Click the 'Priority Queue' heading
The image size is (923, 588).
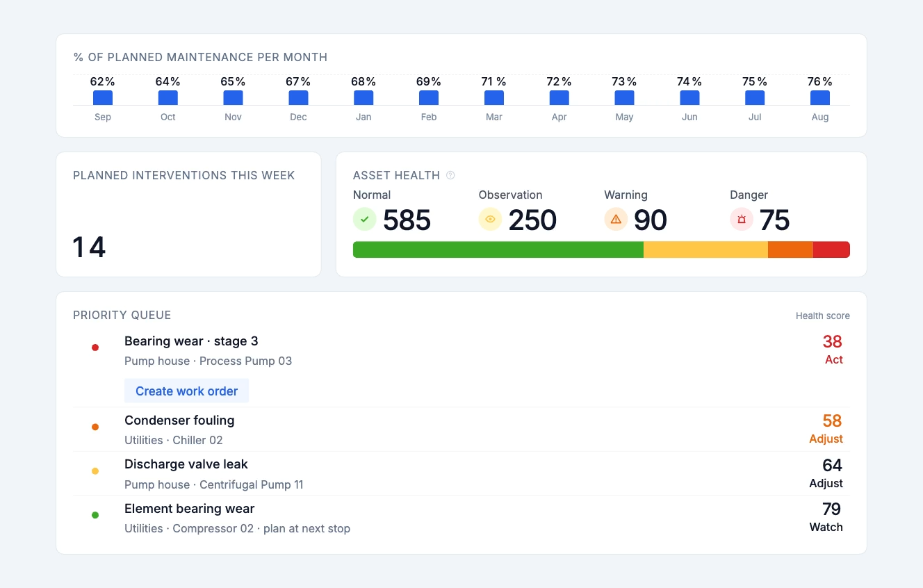[122, 315]
